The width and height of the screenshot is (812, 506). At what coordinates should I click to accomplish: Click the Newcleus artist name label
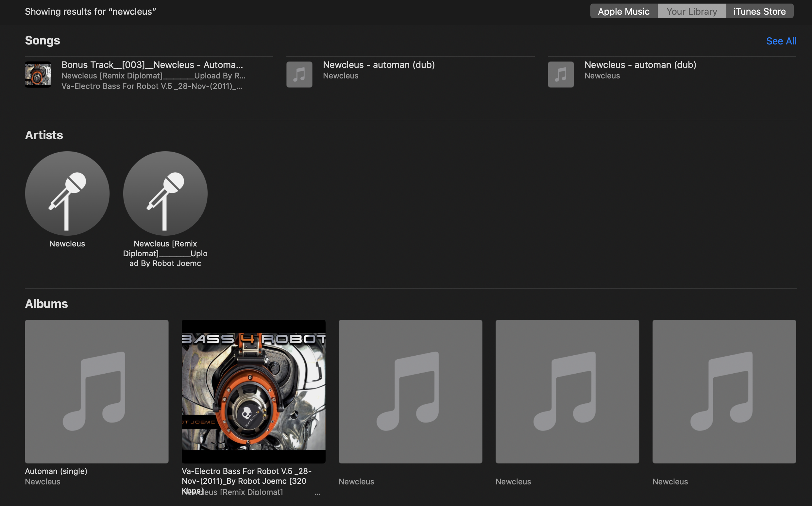coord(67,244)
